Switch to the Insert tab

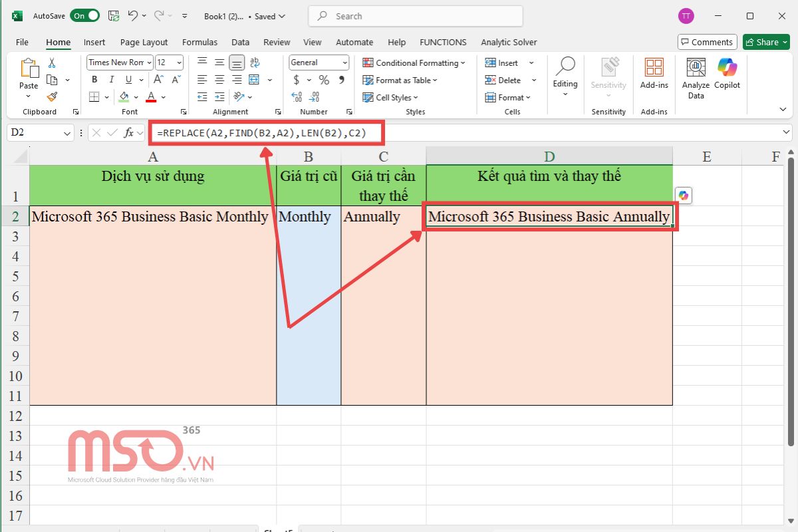(x=94, y=42)
